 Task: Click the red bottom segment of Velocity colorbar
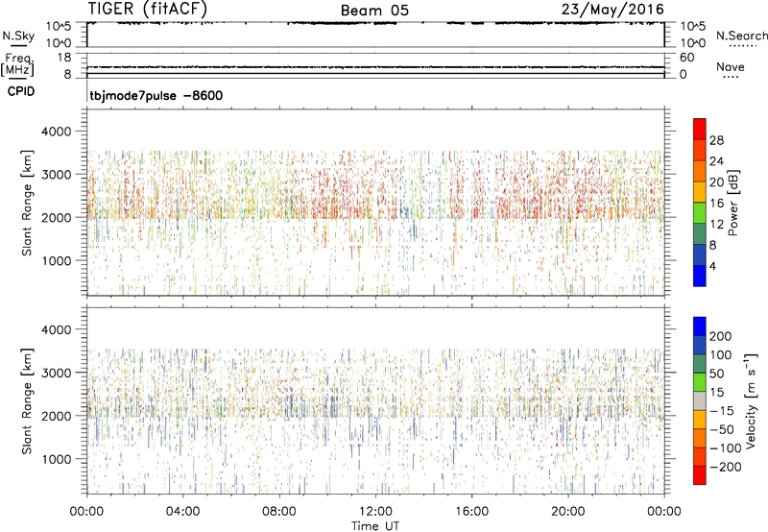[x=700, y=475]
